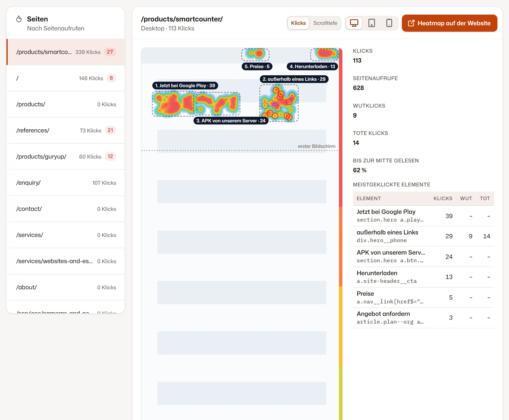The image size is (509, 420).
Task: Select 'APK von unserem Serv...' table row
Action: 423,257
